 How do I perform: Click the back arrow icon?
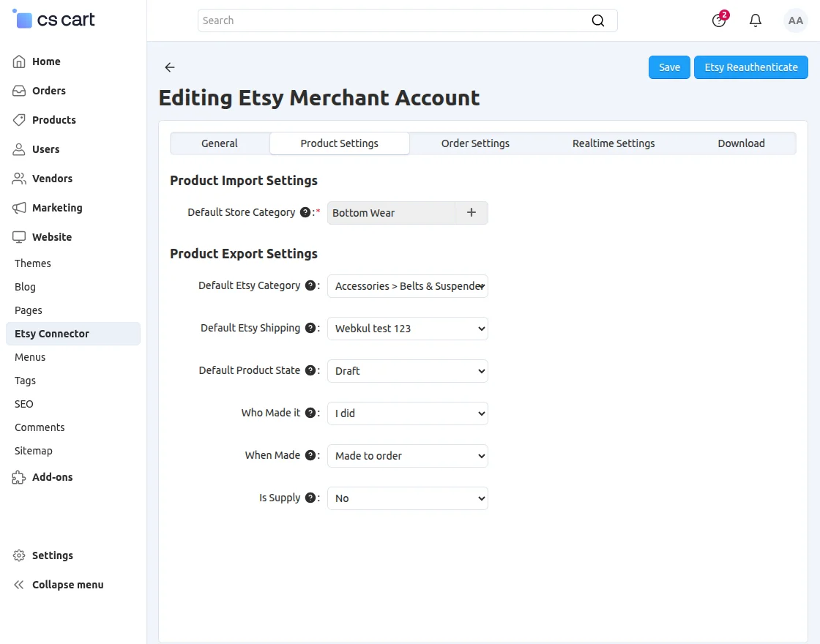click(169, 67)
